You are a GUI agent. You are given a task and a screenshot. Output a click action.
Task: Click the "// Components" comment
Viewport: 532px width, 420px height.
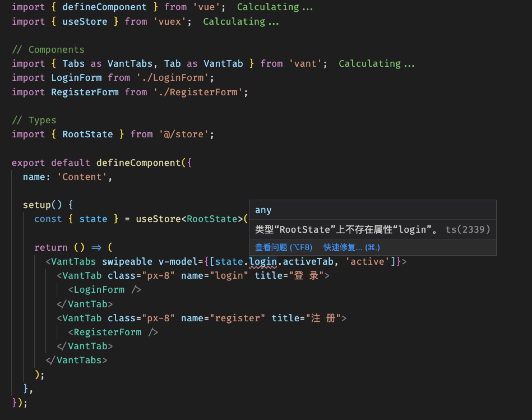[x=48, y=50]
